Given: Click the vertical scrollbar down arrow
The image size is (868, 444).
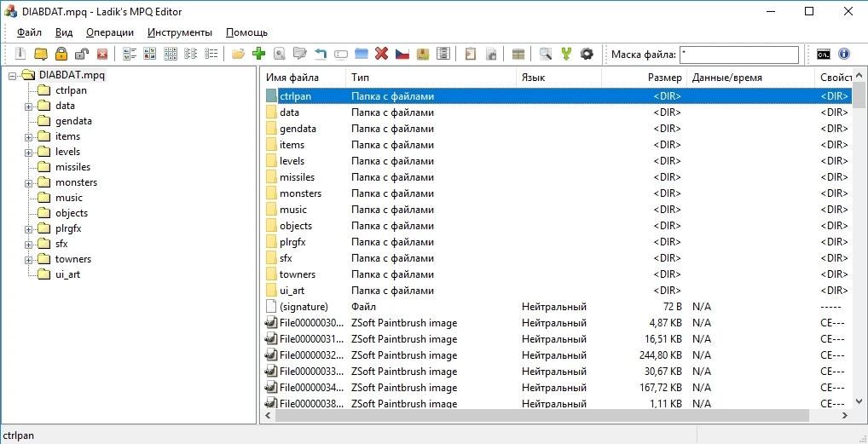Looking at the screenshot, I should pyautogui.click(x=859, y=402).
